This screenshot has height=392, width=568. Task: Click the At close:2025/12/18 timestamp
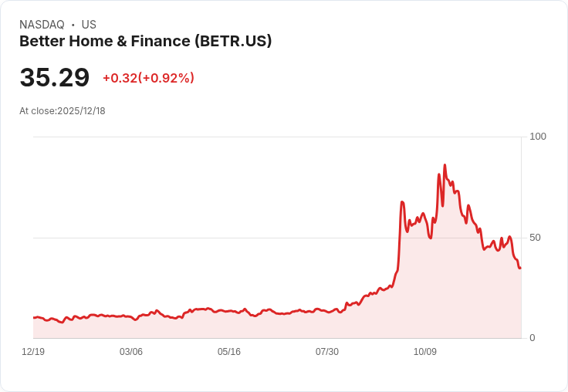63,111
